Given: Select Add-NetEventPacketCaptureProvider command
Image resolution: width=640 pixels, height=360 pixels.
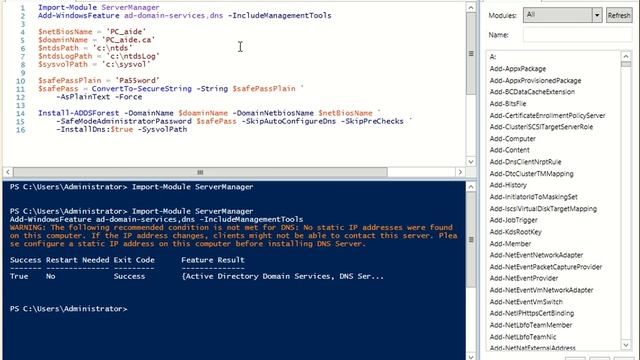Looking at the screenshot, I should tap(546, 267).
